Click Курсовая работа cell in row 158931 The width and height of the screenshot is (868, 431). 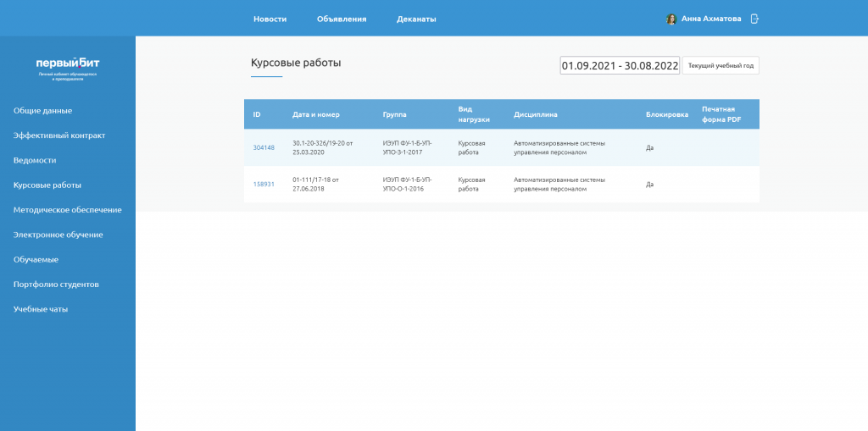[471, 185]
